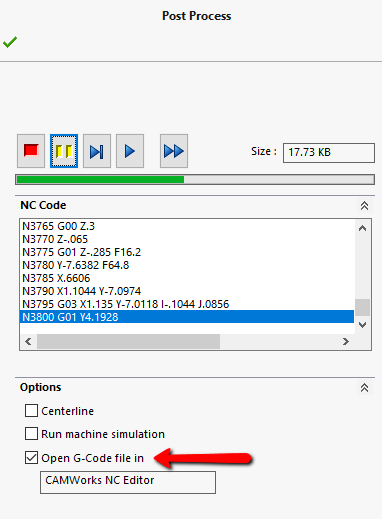Click the CAMWorks NC Editor field
Screen dimensions: 382x519
[128, 482]
